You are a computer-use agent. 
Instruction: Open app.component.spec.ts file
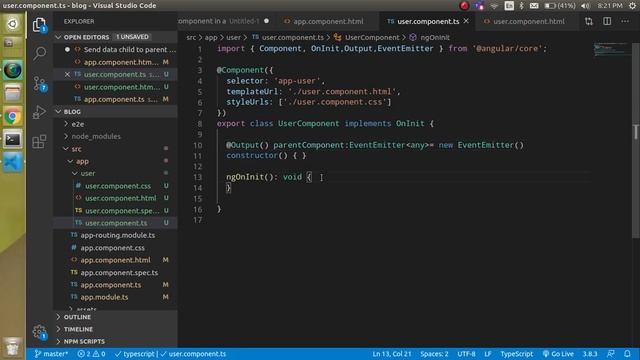[x=119, y=273]
